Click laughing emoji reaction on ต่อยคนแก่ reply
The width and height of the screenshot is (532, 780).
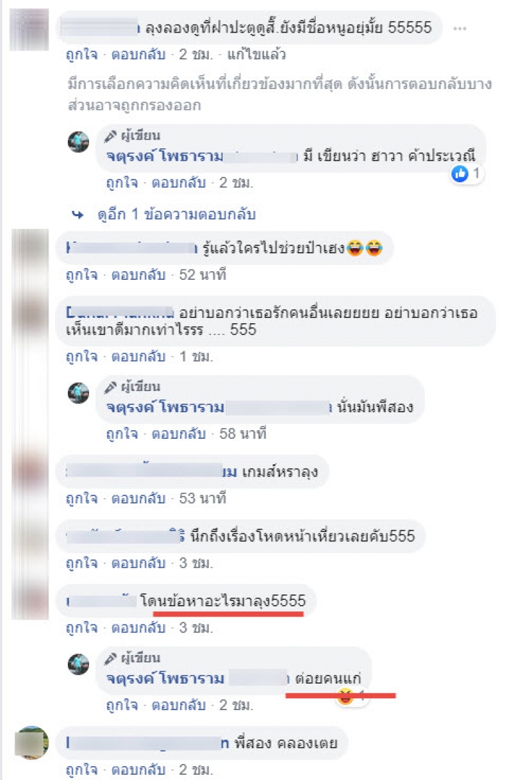345,697
